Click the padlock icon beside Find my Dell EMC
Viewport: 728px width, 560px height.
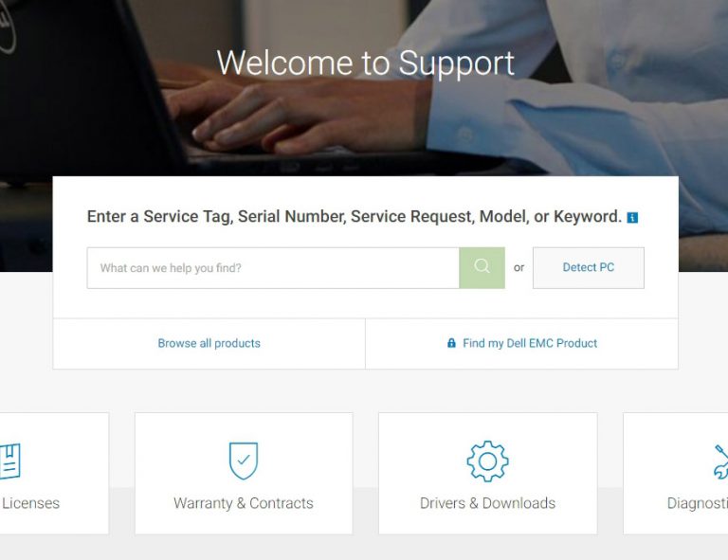click(x=451, y=343)
